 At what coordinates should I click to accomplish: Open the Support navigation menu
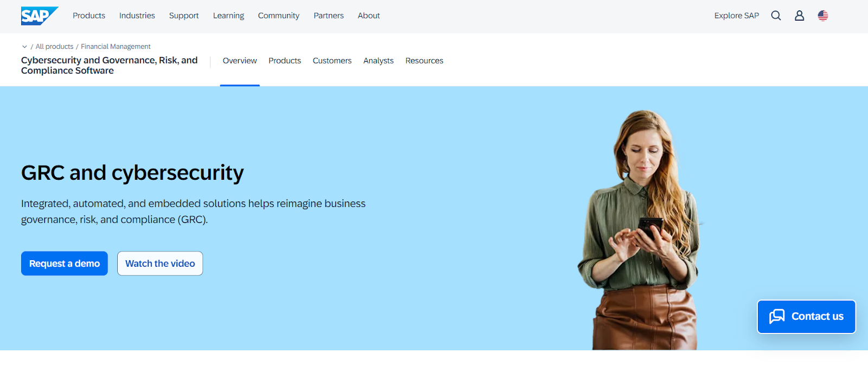[x=184, y=16]
